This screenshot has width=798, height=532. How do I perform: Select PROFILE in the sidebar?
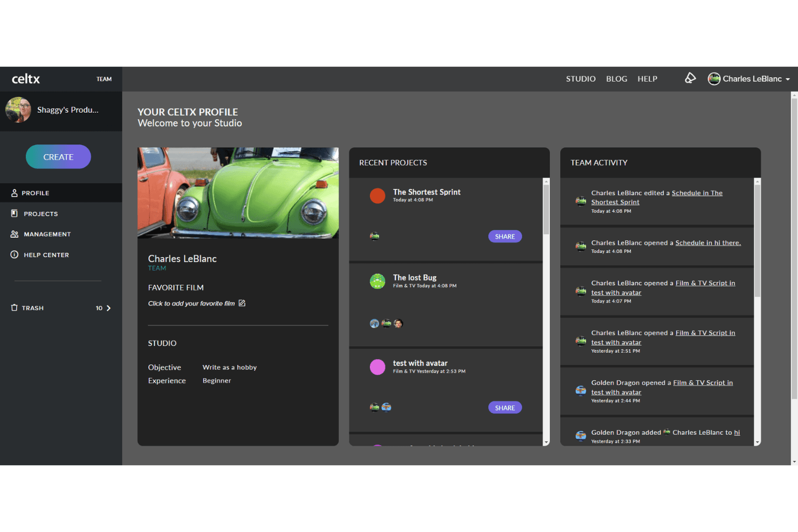pyautogui.click(x=61, y=193)
